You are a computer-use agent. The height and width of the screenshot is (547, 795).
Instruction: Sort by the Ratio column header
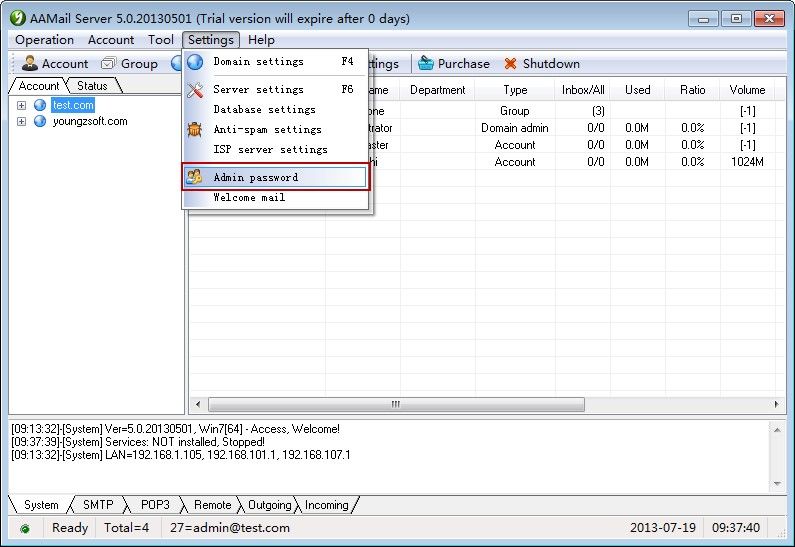693,90
